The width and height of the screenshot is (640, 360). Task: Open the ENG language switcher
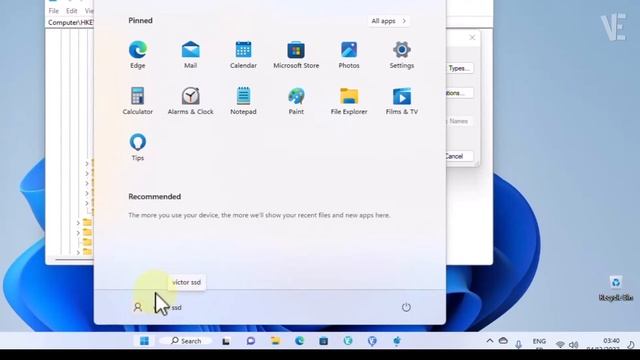pyautogui.click(x=539, y=342)
